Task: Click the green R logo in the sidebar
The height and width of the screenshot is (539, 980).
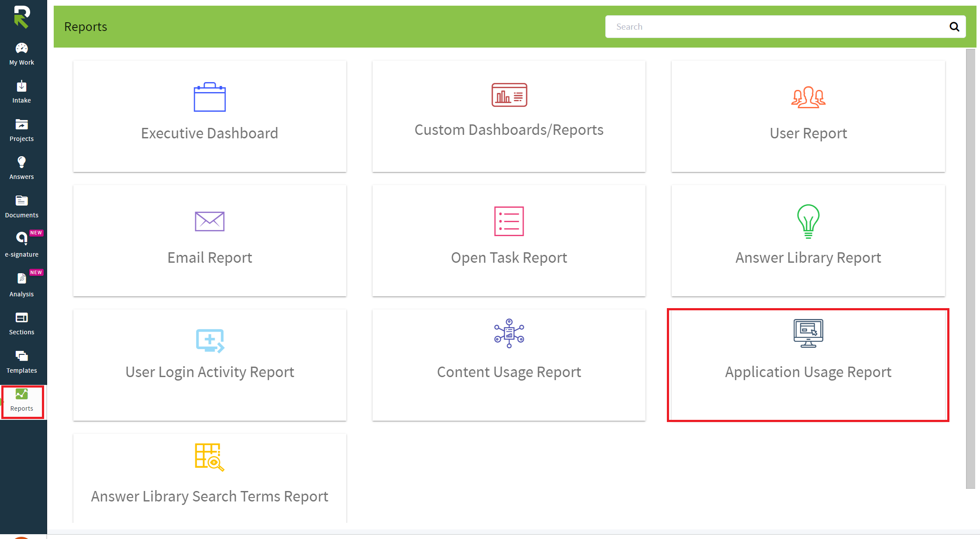Action: pos(21,17)
